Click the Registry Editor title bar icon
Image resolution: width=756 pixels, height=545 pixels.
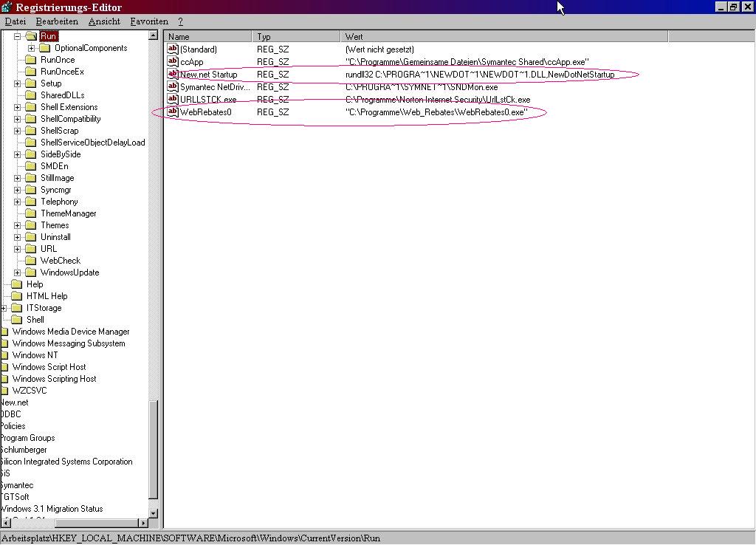pos(6,7)
